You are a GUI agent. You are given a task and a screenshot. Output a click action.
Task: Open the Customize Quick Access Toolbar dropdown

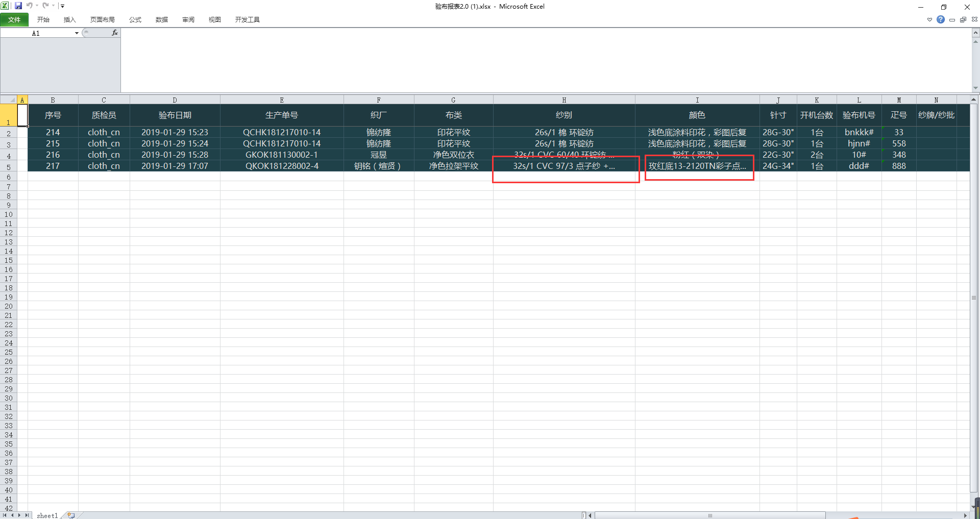[62, 6]
